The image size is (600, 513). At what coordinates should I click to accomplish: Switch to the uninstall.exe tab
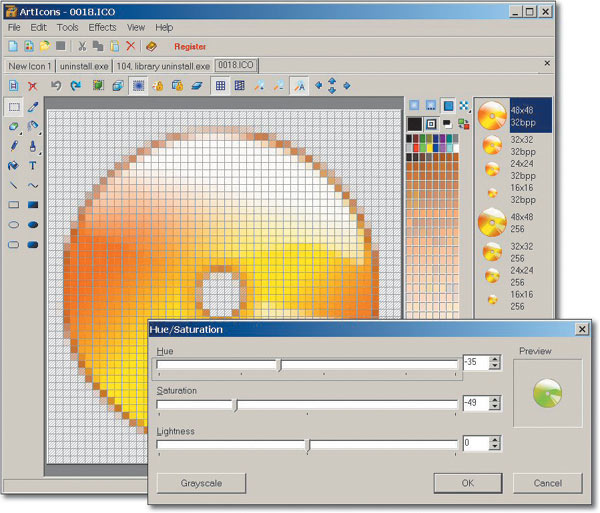84,66
